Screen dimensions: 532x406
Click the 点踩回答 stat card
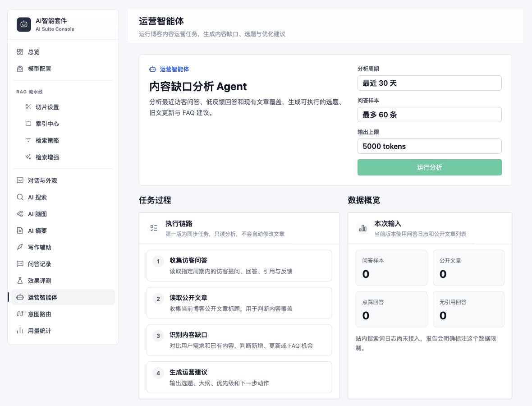click(x=391, y=309)
